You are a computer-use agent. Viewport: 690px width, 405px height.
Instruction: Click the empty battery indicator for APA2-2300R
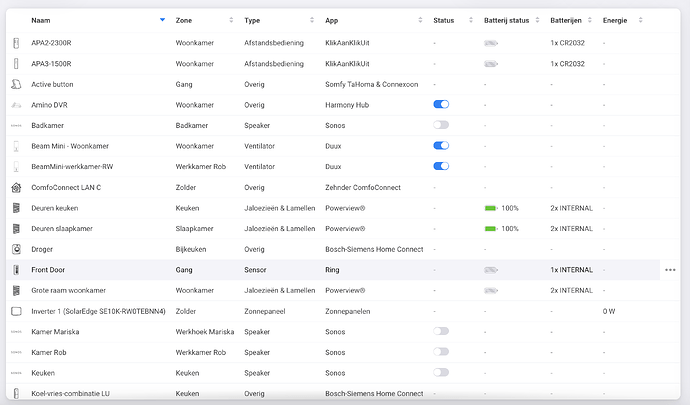tap(491, 43)
